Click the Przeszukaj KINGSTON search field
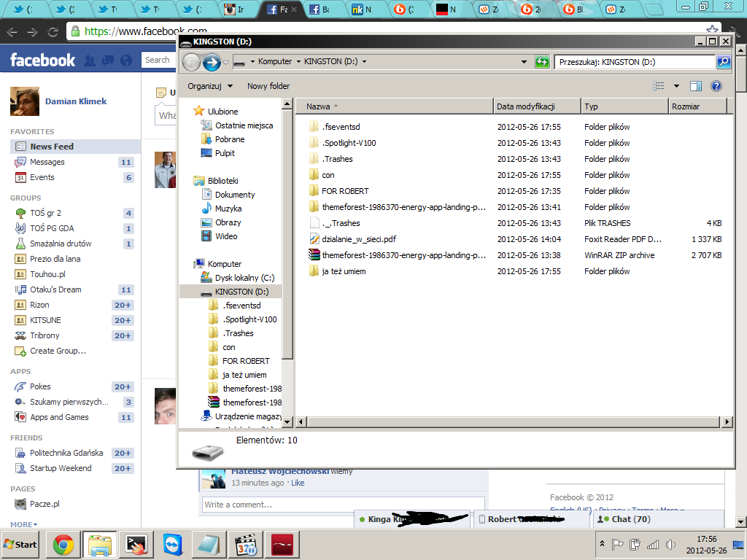The width and height of the screenshot is (747, 560). tap(633, 62)
